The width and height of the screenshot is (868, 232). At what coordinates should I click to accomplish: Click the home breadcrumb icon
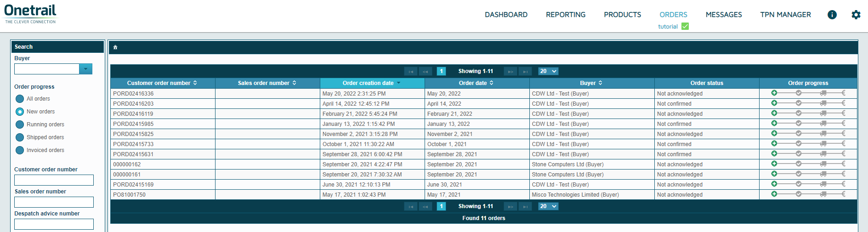point(115,47)
